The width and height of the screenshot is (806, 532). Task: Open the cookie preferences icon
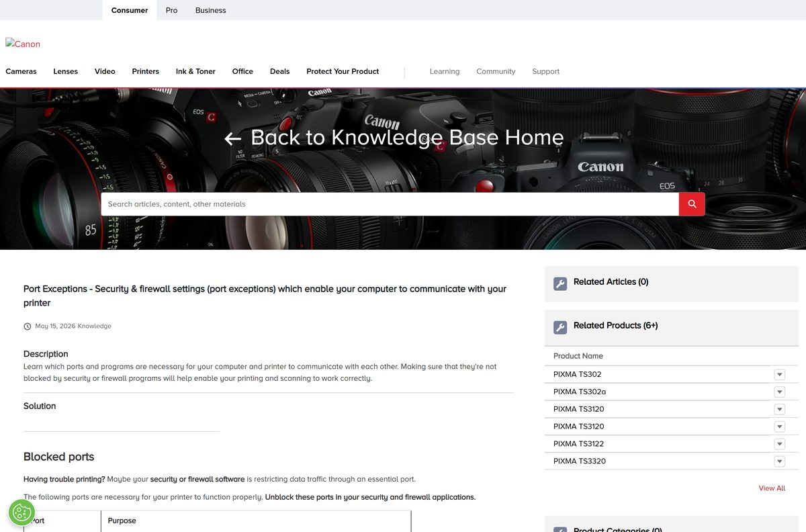pyautogui.click(x=21, y=513)
